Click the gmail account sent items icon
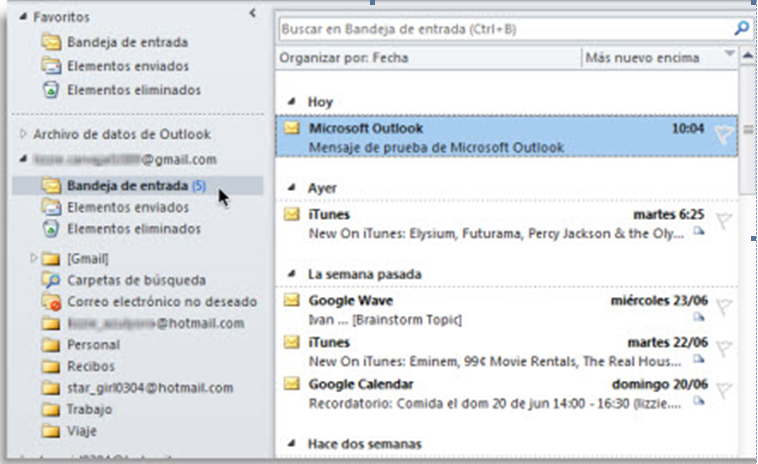The height and width of the screenshot is (464, 758). click(x=51, y=207)
